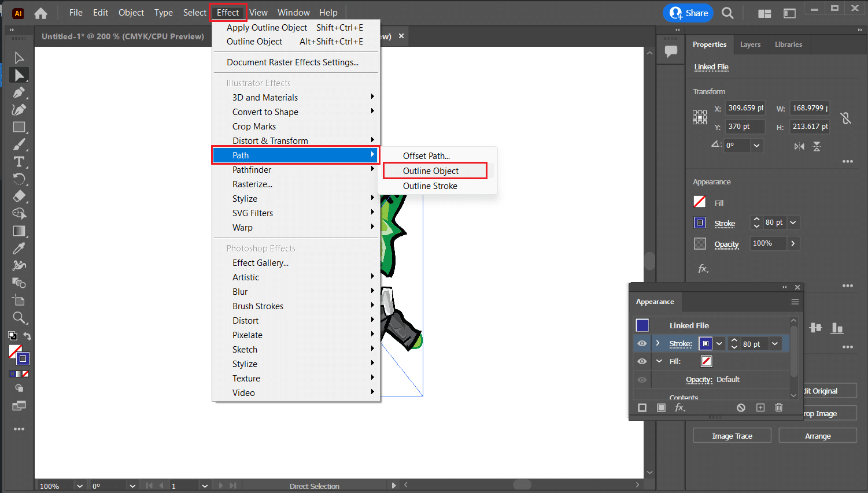Open the Comments panel icon
Screen dimensions: 868x493
tap(671, 51)
